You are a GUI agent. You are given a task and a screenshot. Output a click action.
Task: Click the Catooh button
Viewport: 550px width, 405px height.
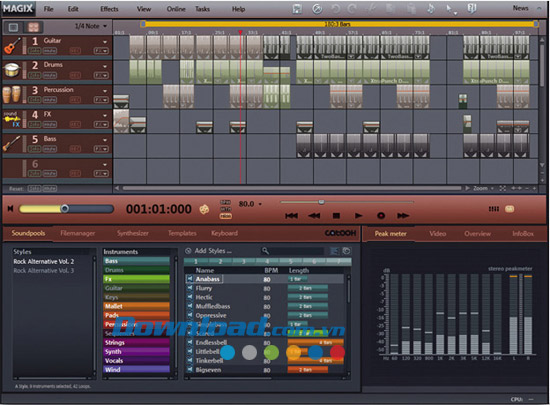(340, 233)
